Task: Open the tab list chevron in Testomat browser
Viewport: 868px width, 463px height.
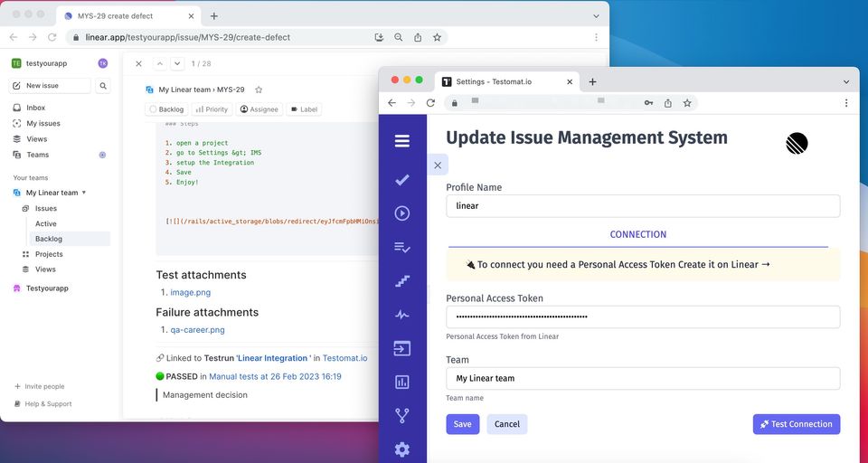Action: pyautogui.click(x=846, y=82)
